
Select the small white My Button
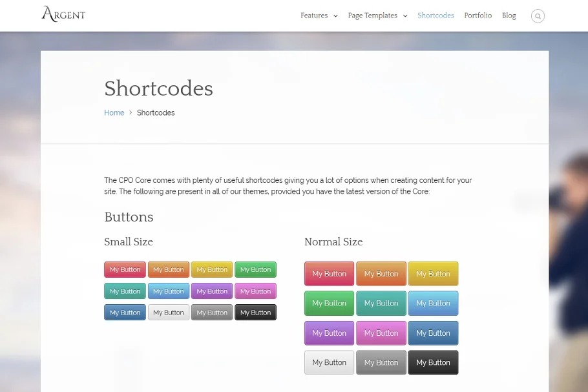tap(169, 313)
